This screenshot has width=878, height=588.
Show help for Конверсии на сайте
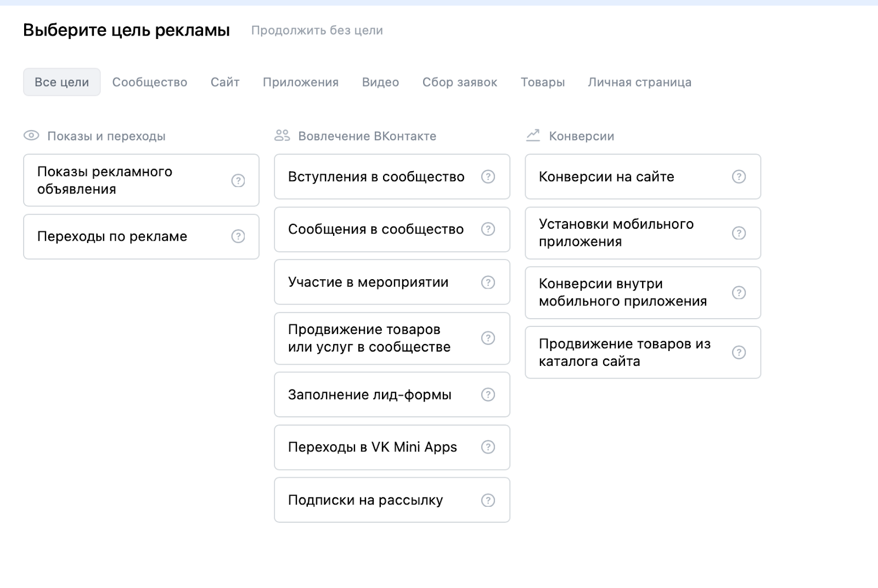pos(739,177)
